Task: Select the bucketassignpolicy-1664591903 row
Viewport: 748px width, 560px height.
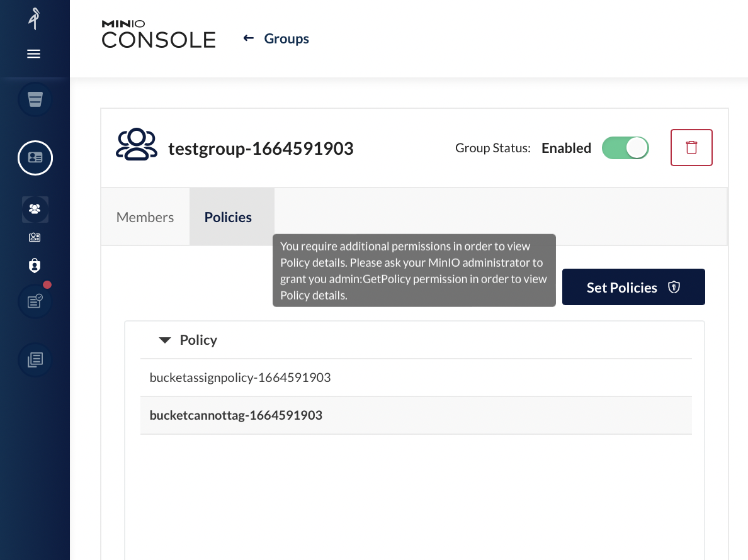Action: pos(416,378)
